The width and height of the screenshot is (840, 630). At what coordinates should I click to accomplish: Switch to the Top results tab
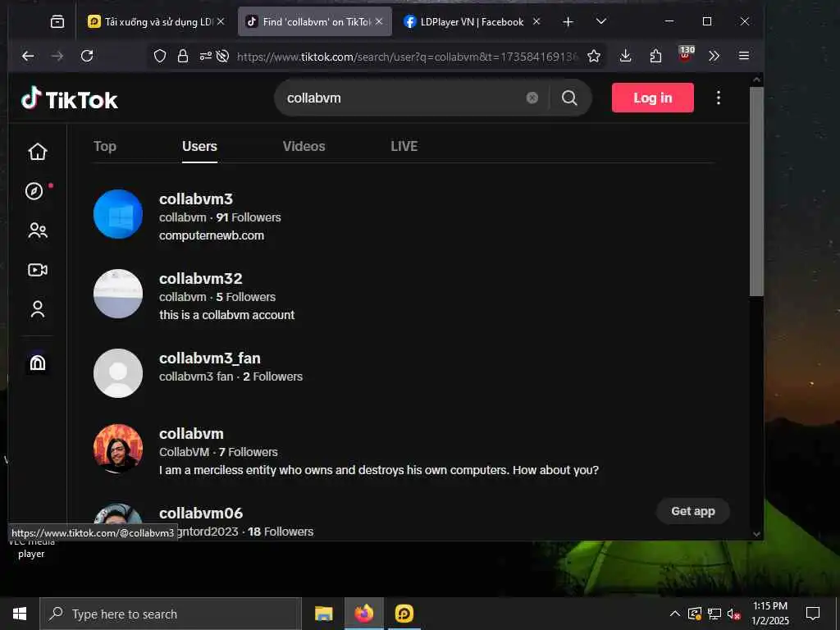tap(105, 146)
